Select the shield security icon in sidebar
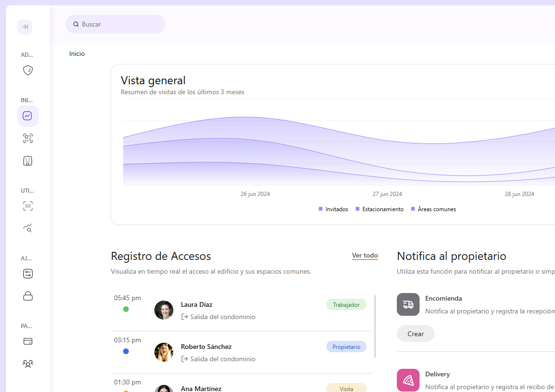The height and width of the screenshot is (392, 555). (27, 70)
